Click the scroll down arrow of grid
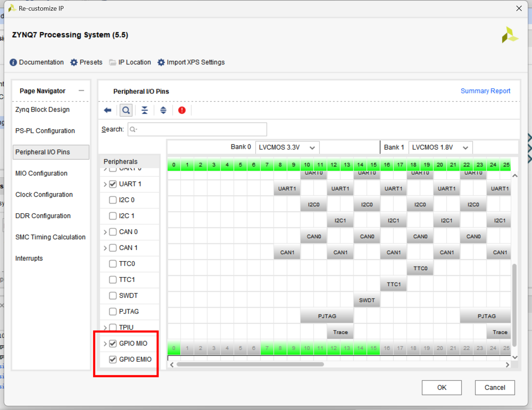The height and width of the screenshot is (410, 532). [515, 357]
